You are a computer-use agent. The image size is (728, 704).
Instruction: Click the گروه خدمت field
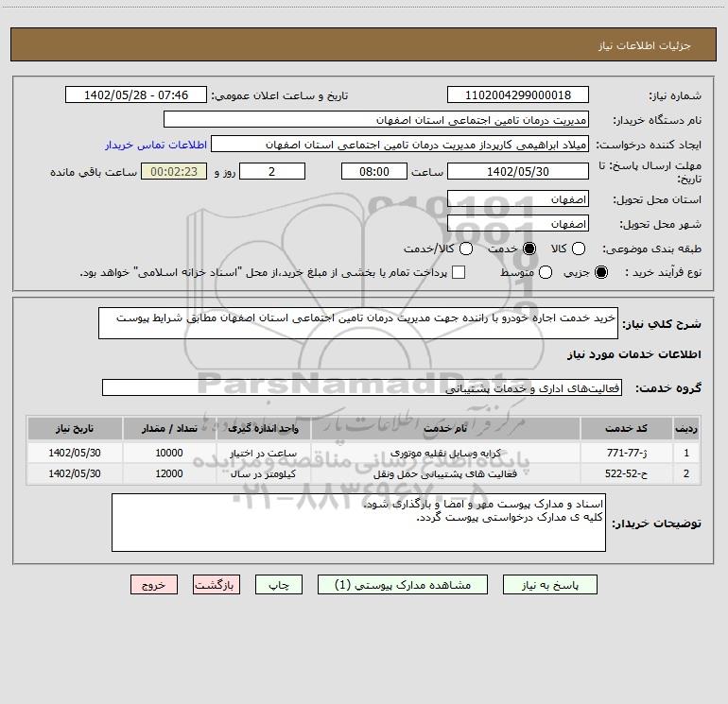pyautogui.click(x=362, y=388)
